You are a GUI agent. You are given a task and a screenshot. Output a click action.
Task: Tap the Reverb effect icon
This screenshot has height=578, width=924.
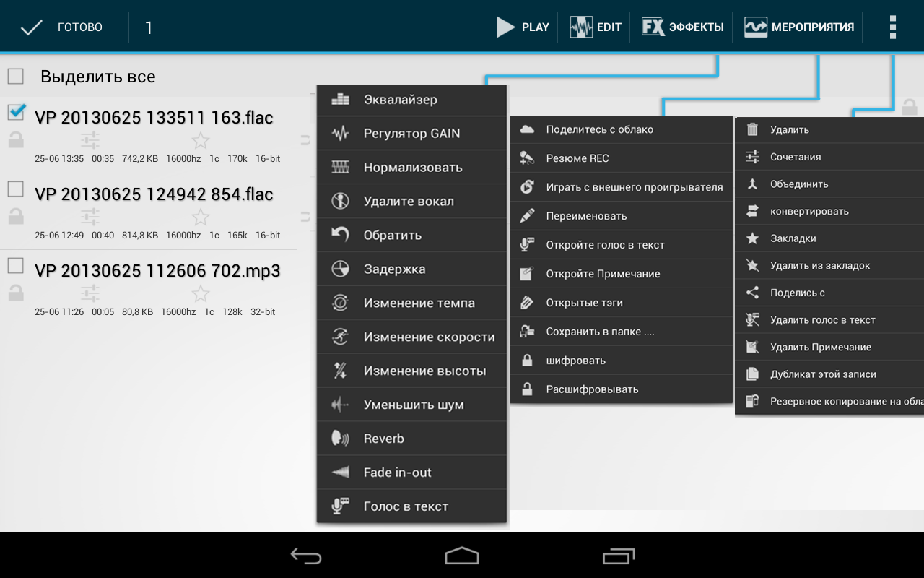[340, 439]
